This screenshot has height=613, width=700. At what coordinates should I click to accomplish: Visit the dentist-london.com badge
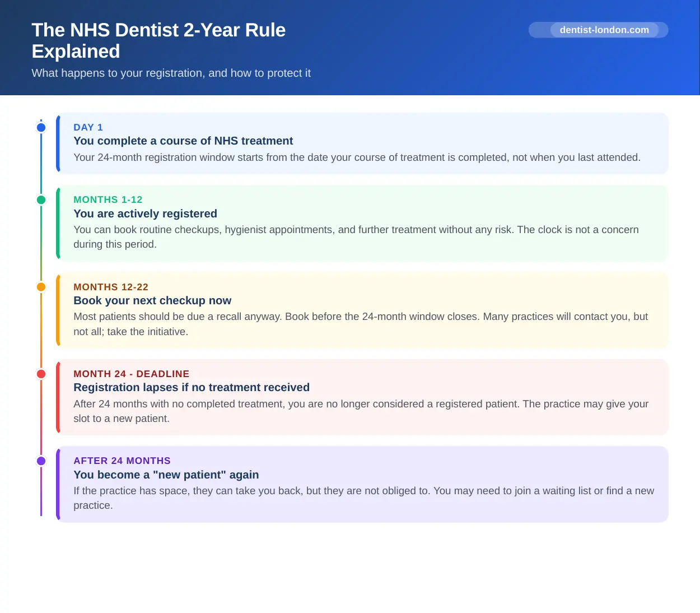click(x=598, y=30)
